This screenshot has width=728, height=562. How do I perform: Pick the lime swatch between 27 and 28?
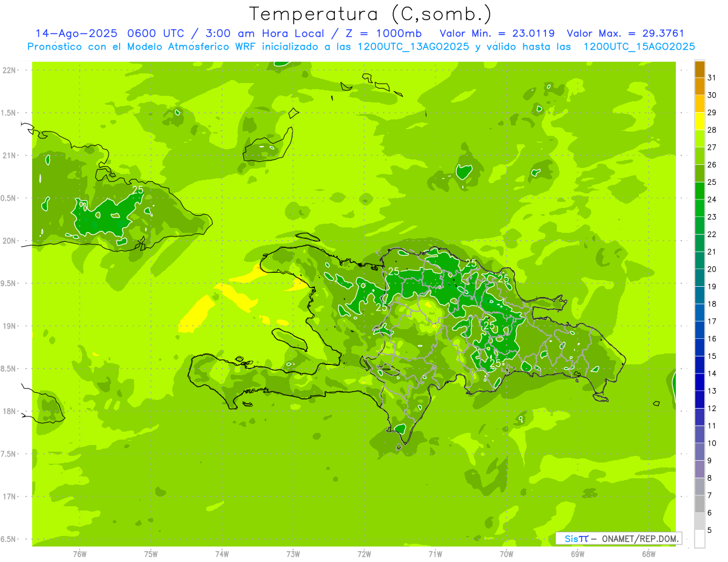click(x=699, y=139)
